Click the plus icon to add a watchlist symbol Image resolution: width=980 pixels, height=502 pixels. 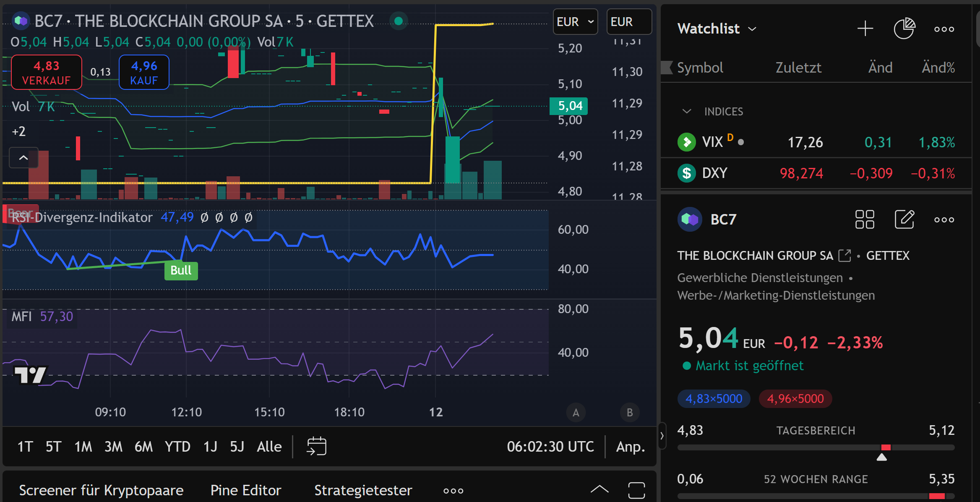coord(865,29)
